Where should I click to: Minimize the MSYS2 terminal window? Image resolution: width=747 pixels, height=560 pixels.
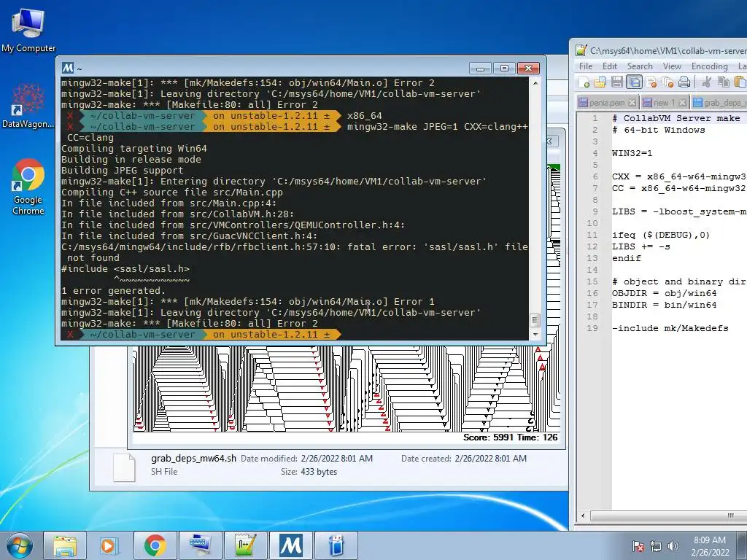tap(480, 69)
